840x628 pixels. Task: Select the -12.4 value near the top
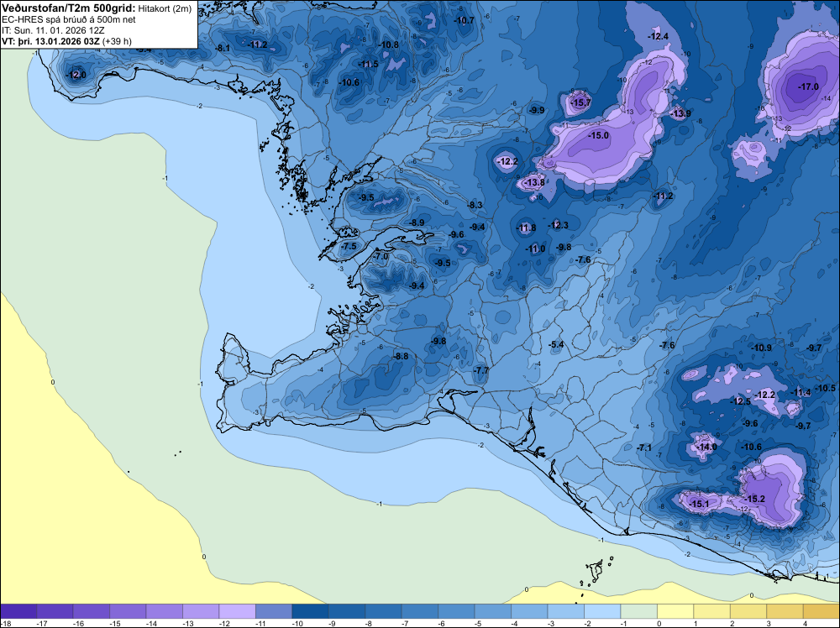point(659,36)
